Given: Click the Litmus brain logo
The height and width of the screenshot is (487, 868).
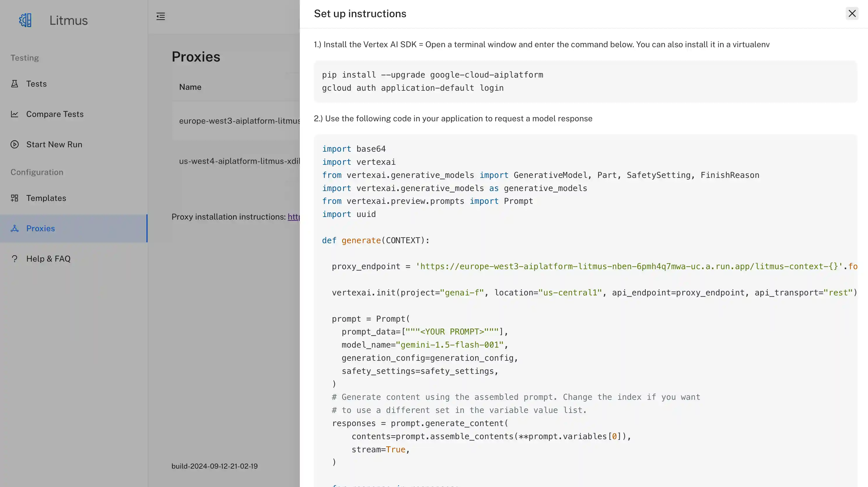Looking at the screenshot, I should tap(25, 20).
